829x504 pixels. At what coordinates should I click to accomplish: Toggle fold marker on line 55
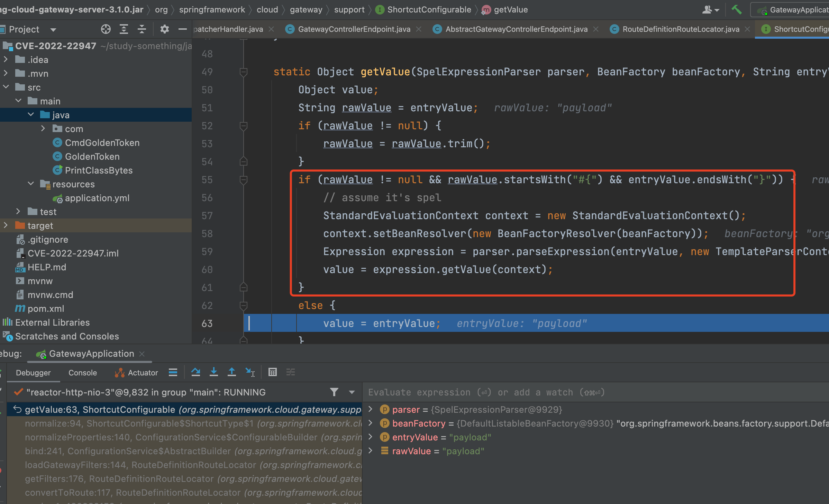[243, 180]
